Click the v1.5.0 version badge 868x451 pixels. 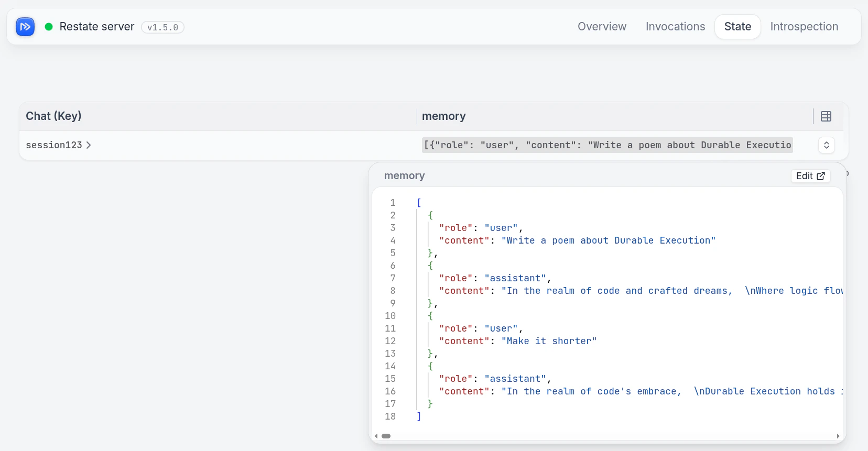[x=162, y=27]
